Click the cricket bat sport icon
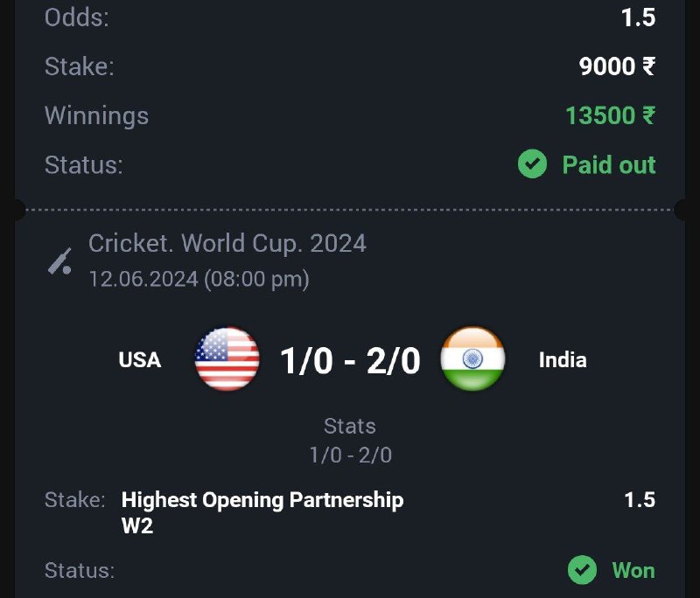The image size is (700, 598). pos(59,261)
